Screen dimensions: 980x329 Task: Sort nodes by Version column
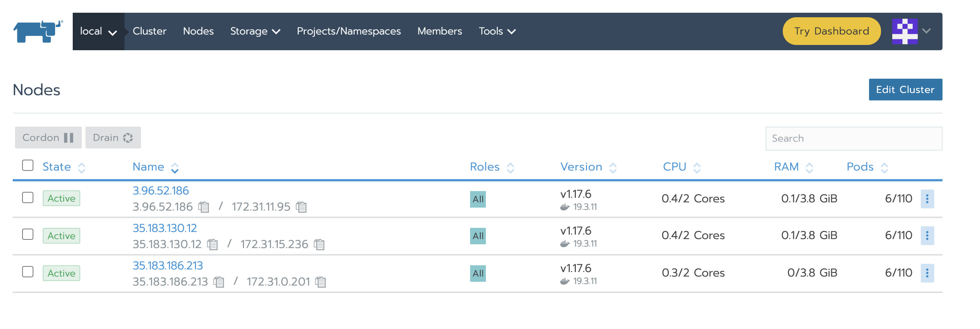[588, 167]
